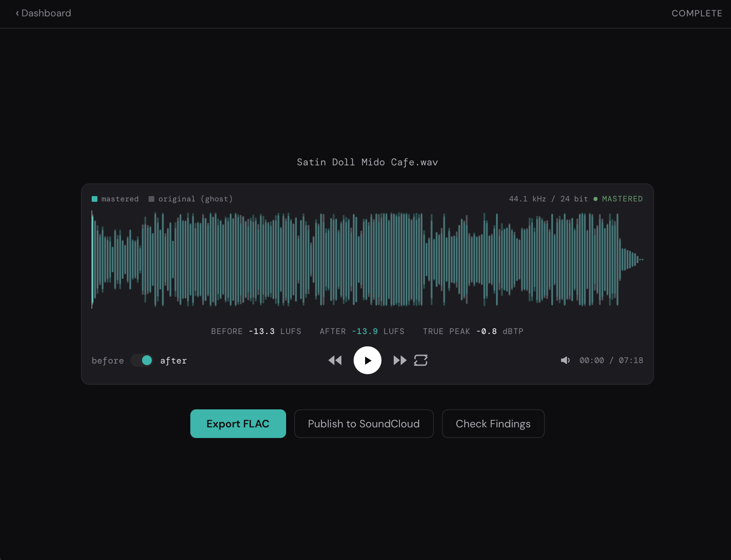The image size is (731, 560).
Task: Select the 'before' label
Action: click(108, 361)
